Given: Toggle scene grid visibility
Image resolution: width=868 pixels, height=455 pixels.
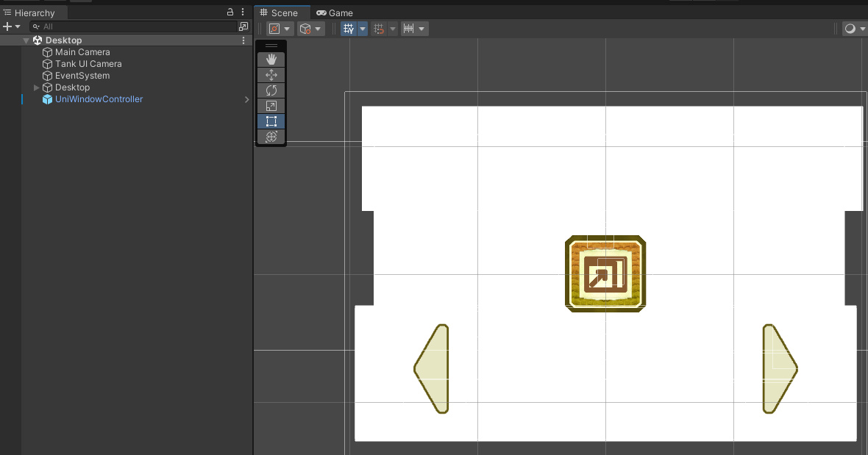Looking at the screenshot, I should [349, 29].
